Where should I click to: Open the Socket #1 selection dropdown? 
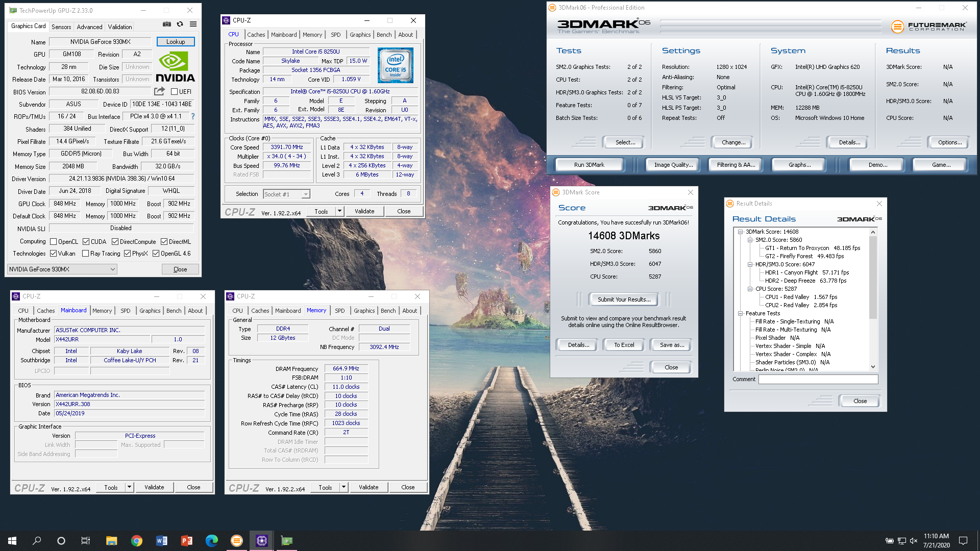[286, 194]
